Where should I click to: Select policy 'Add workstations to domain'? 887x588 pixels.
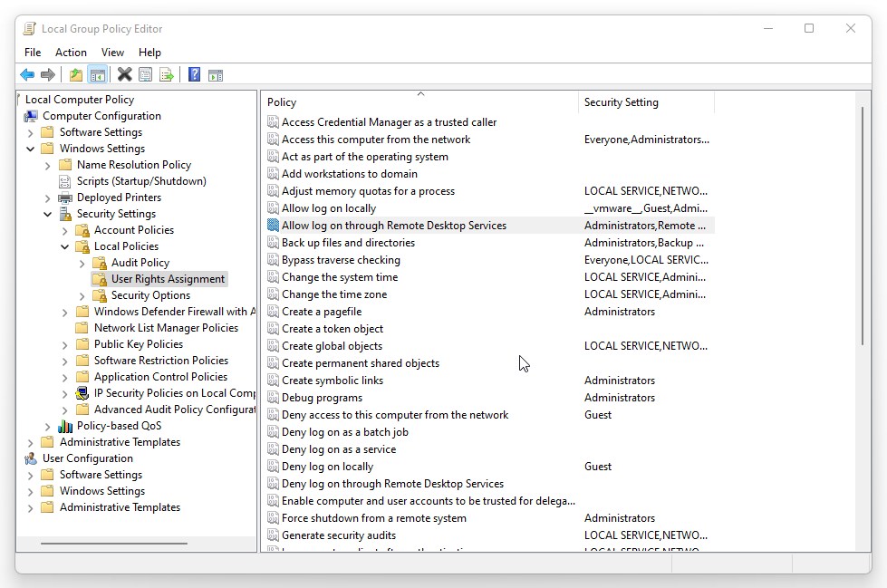[x=350, y=174]
